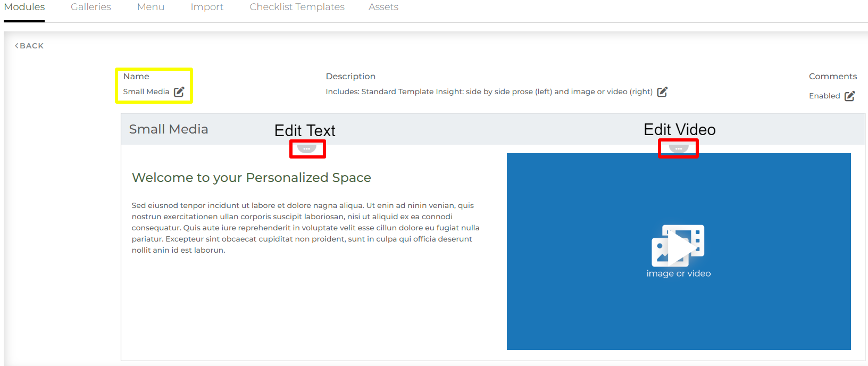Image resolution: width=868 pixels, height=366 pixels.
Task: Click the image or video caption text
Action: 679,273
